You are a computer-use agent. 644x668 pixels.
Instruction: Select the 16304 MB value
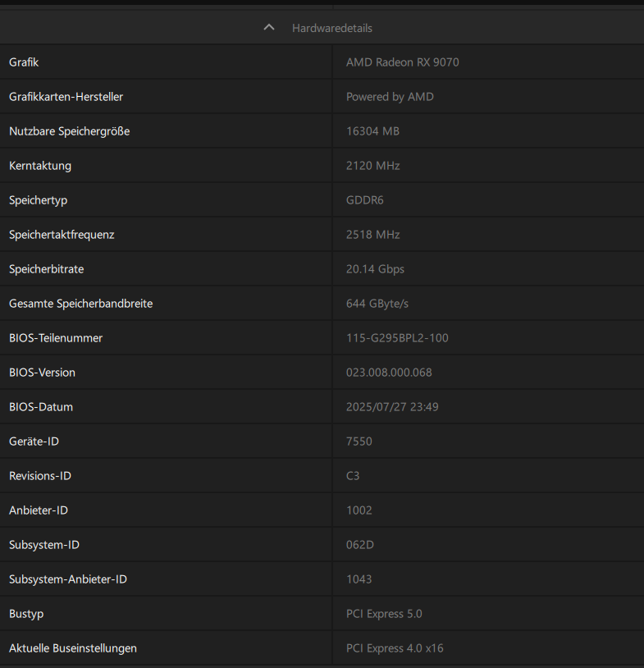372,131
